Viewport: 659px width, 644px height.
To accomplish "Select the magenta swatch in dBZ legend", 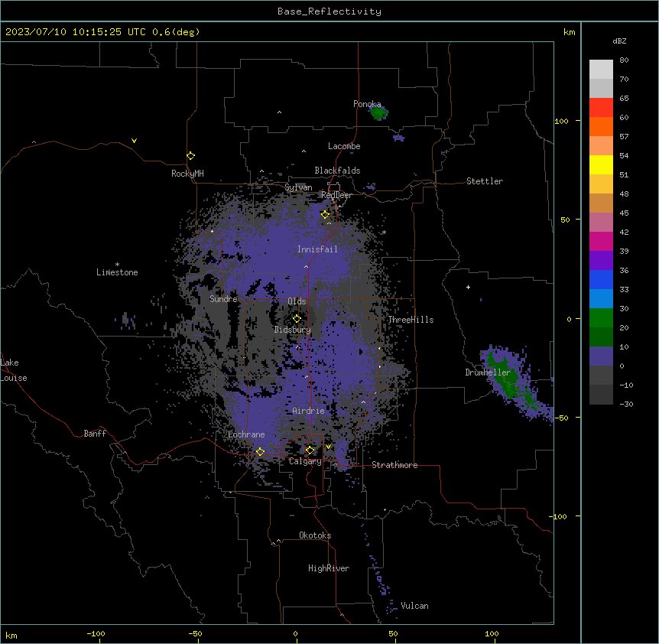I will [x=601, y=241].
